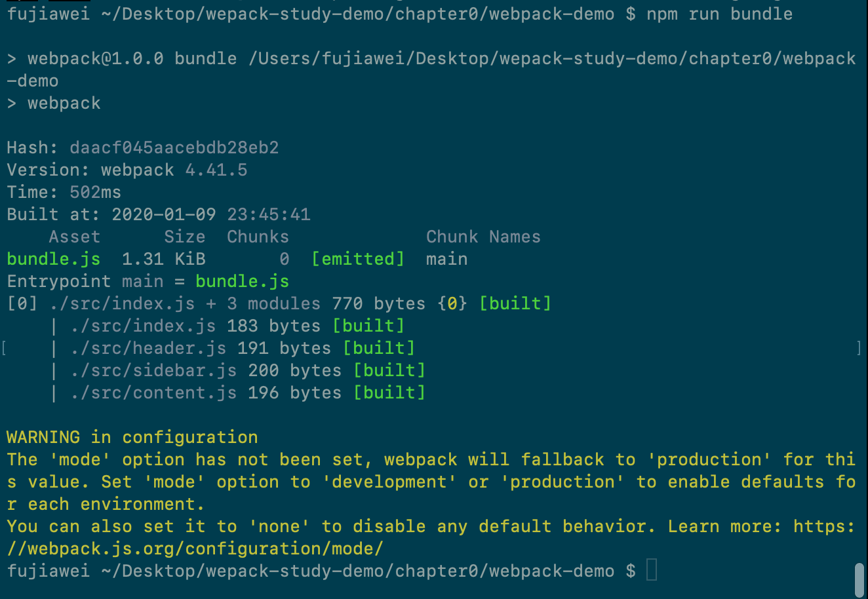Click the hash value daacf045aacebdb28eb2
Screen dimensions: 868x599
click(174, 147)
